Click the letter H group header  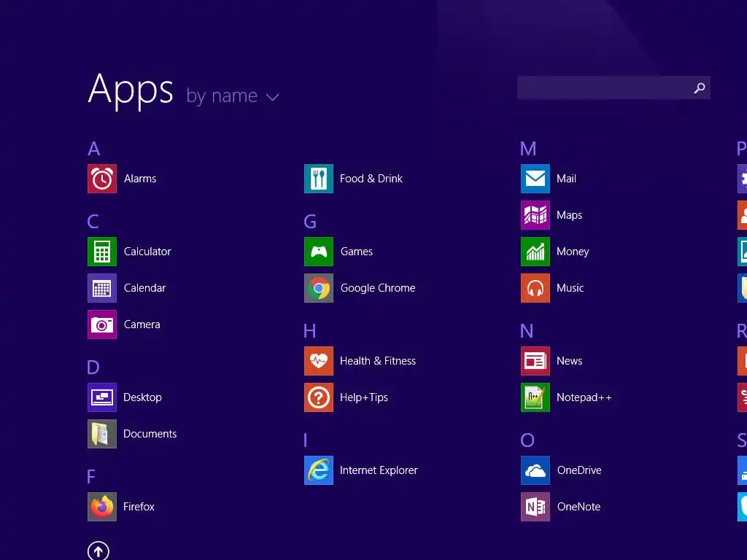[309, 330]
